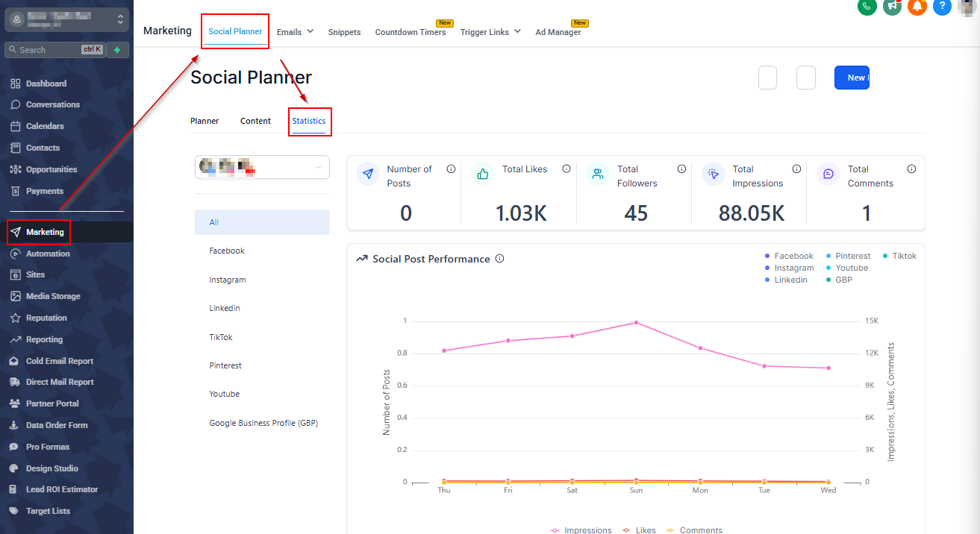Click the blue help question mark icon
This screenshot has height=534, width=980.
pyautogui.click(x=942, y=6)
